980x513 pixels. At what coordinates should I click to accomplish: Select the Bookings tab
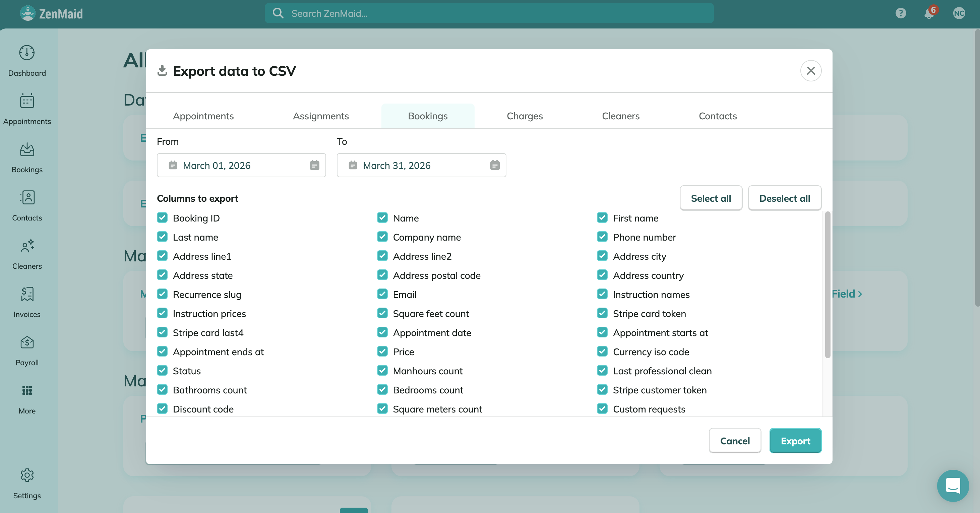click(428, 116)
